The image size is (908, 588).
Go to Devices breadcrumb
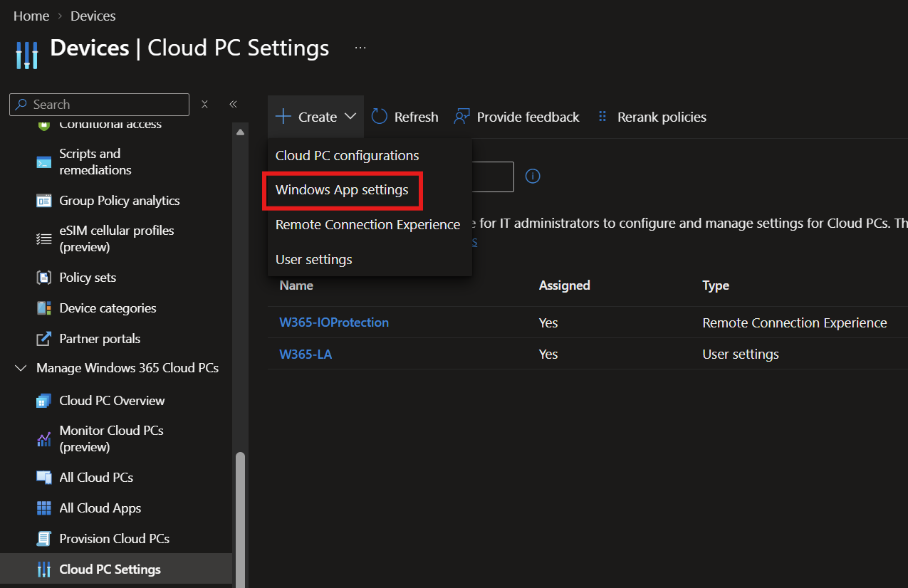point(93,16)
